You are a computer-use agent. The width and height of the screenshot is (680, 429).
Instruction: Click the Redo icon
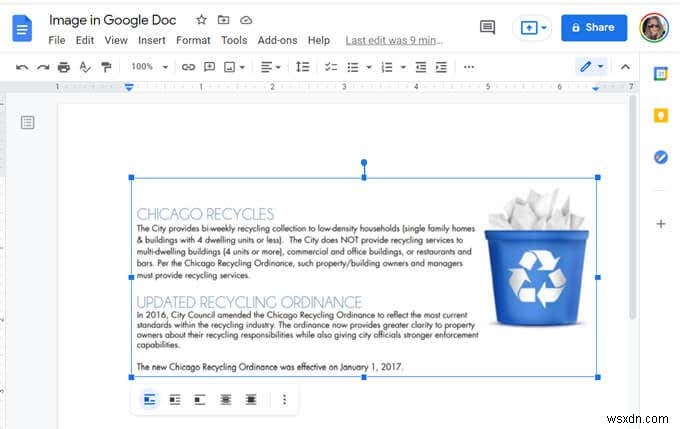point(42,67)
